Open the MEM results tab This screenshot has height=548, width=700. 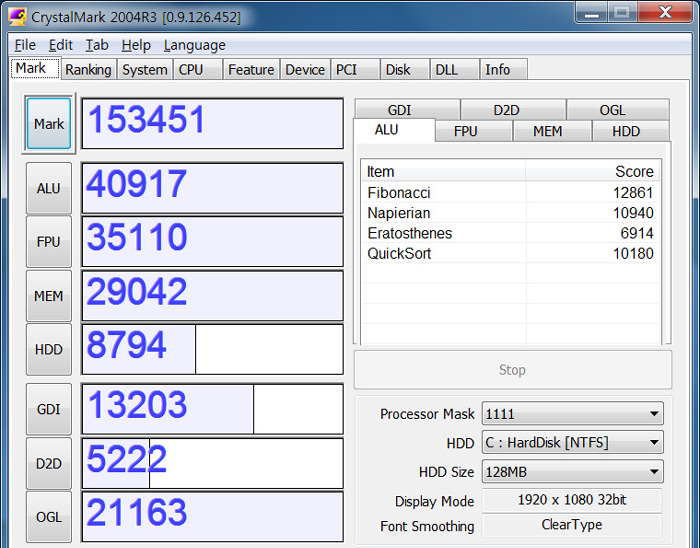(x=553, y=131)
